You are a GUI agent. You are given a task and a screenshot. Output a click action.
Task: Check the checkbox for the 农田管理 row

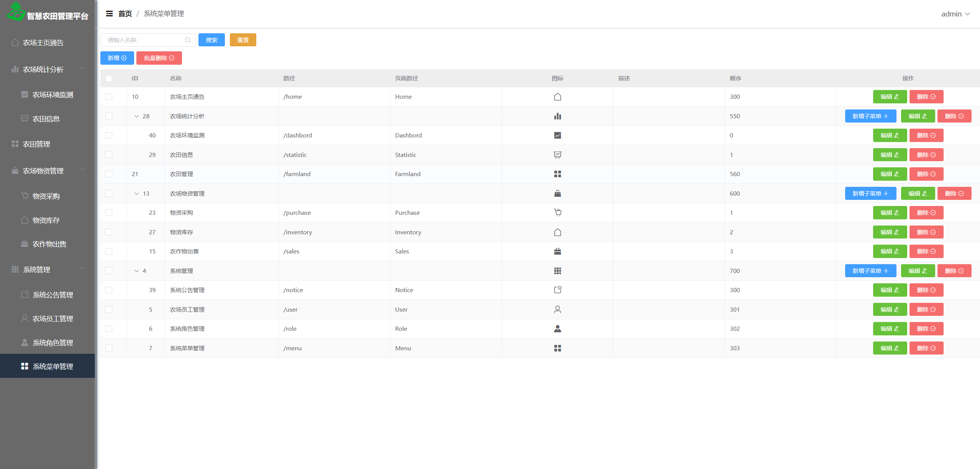click(x=109, y=174)
